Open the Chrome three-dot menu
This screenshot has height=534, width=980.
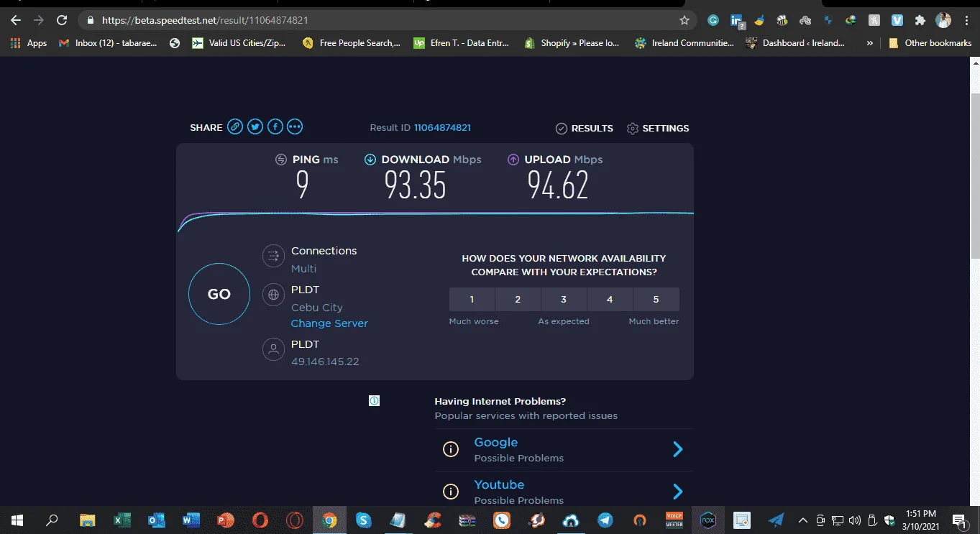(x=966, y=20)
